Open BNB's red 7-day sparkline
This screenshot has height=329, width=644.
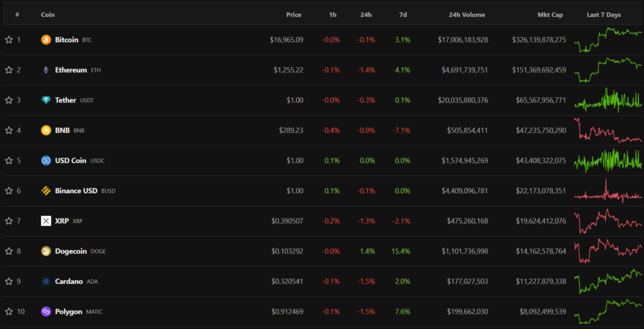click(608, 131)
